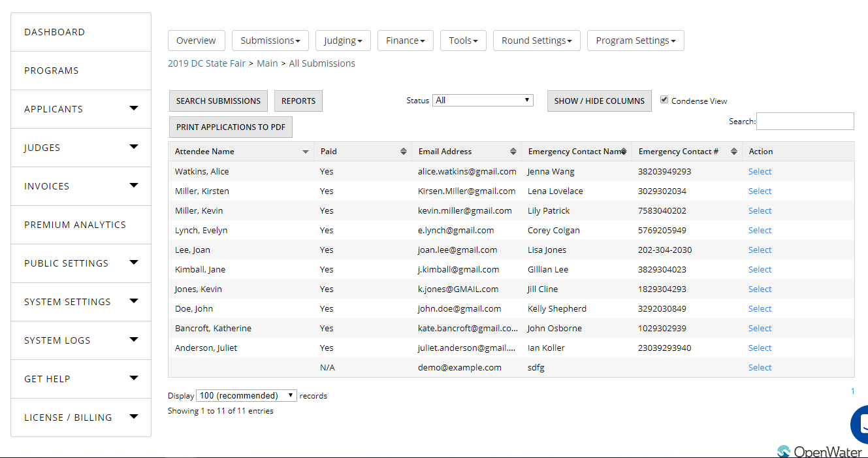This screenshot has height=458, width=868.
Task: Click the Search Submissions button
Action: click(x=218, y=101)
